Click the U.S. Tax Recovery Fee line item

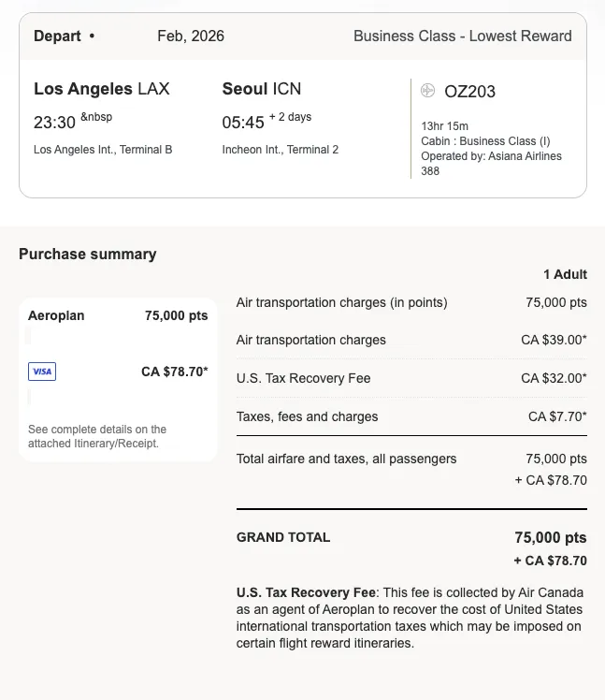411,378
